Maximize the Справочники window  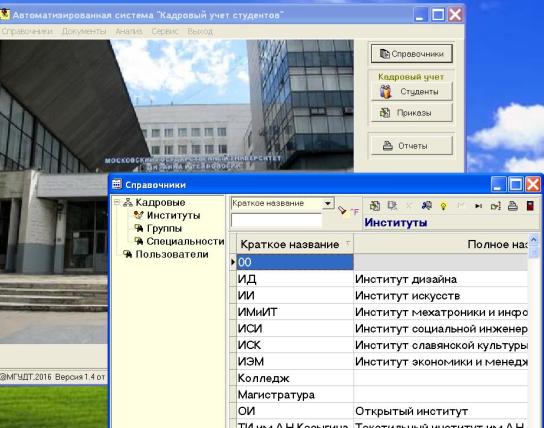[516, 184]
